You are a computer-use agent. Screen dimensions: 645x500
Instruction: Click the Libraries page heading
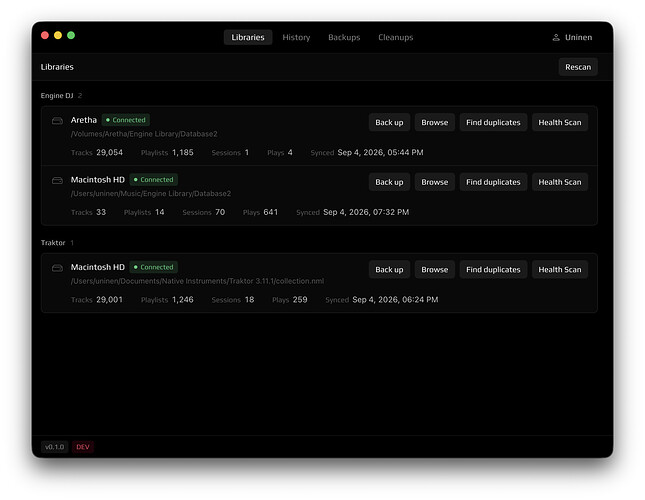pyautogui.click(x=57, y=67)
